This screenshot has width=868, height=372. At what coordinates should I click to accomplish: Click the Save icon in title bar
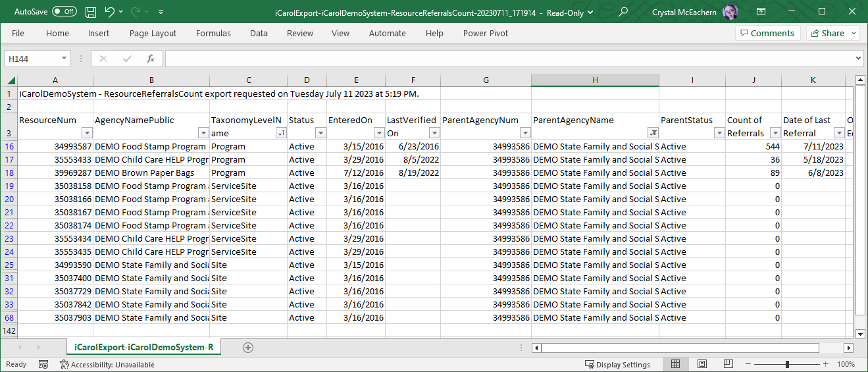click(x=91, y=12)
